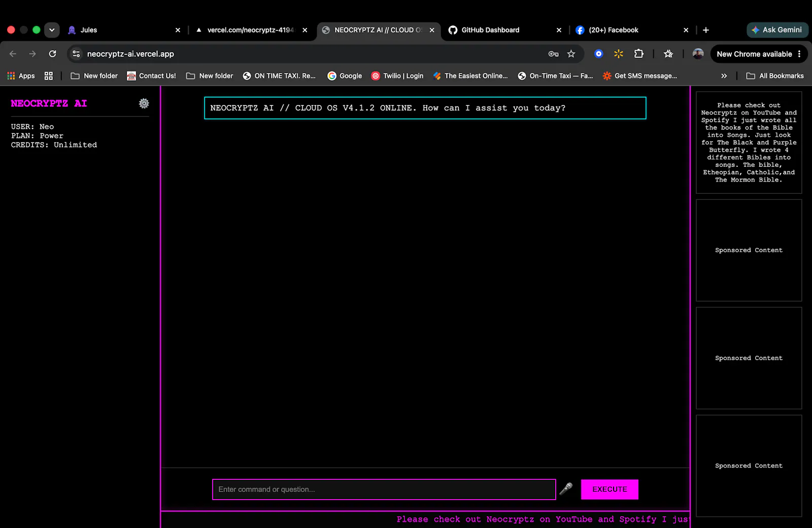
Task: Focus the 'Enter command or question' field
Action: 384,489
